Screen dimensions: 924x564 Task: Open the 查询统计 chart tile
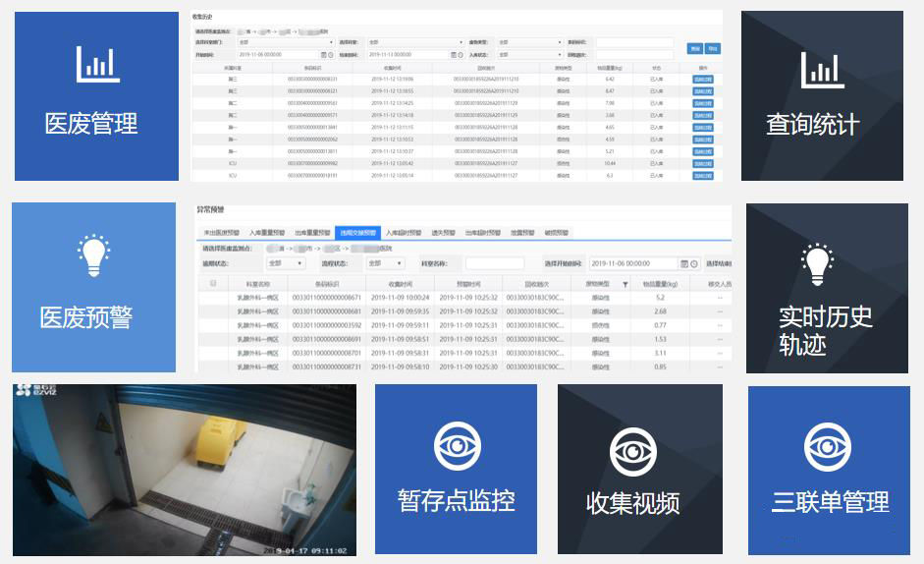pos(822,96)
